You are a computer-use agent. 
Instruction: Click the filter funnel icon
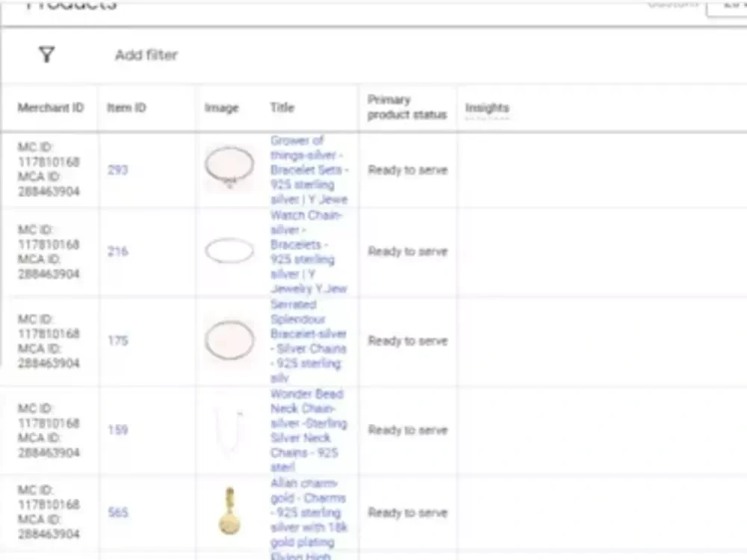tap(46, 55)
